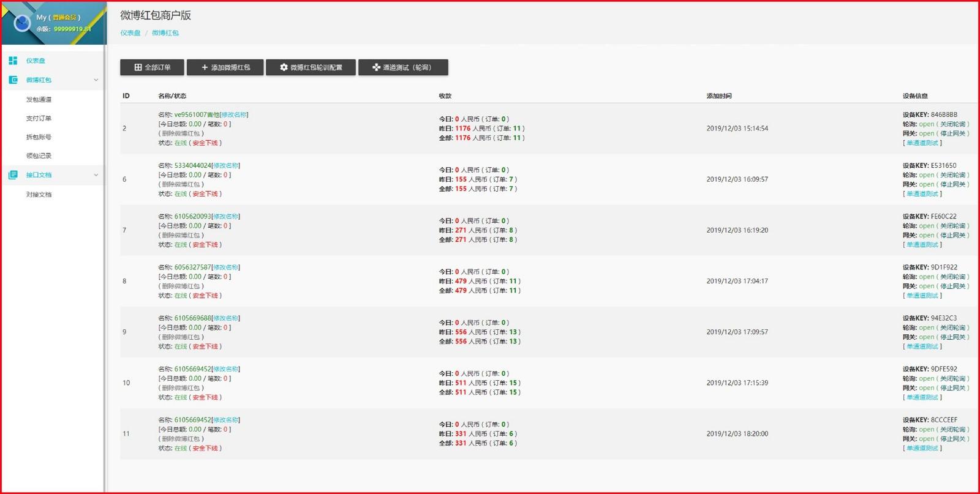Viewport: 980px width, 494px height.
Task: Click 关闭轮询 for device 846B8BB
Action: click(952, 124)
